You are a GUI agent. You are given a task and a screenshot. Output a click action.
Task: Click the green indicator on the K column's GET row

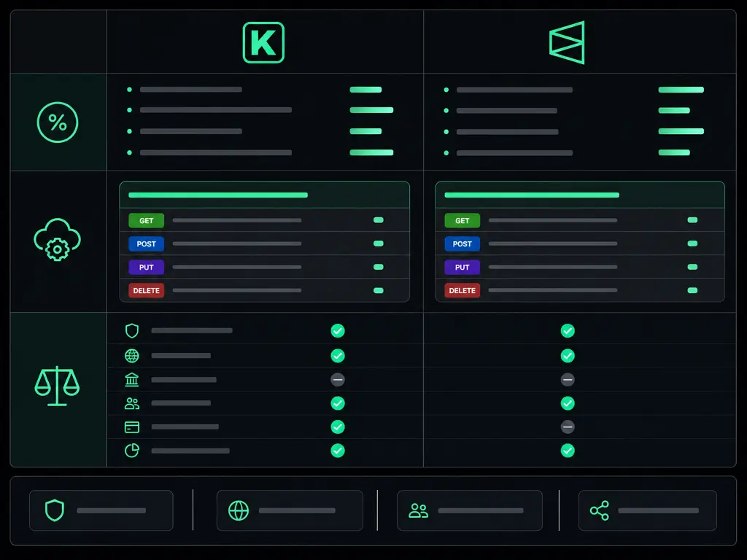(379, 220)
